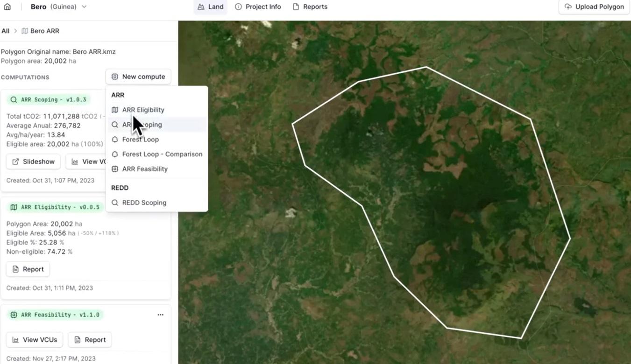
Task: Click the Upload Polygon button
Action: tap(594, 7)
